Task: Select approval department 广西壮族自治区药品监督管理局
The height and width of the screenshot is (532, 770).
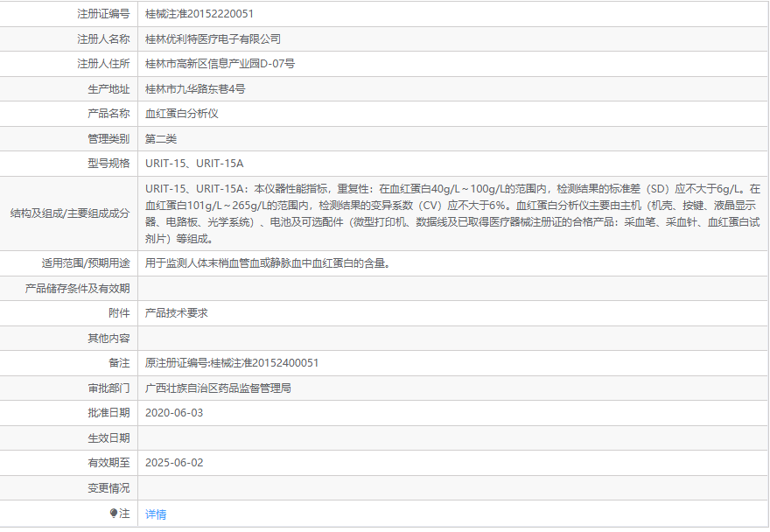Action: coord(218,388)
